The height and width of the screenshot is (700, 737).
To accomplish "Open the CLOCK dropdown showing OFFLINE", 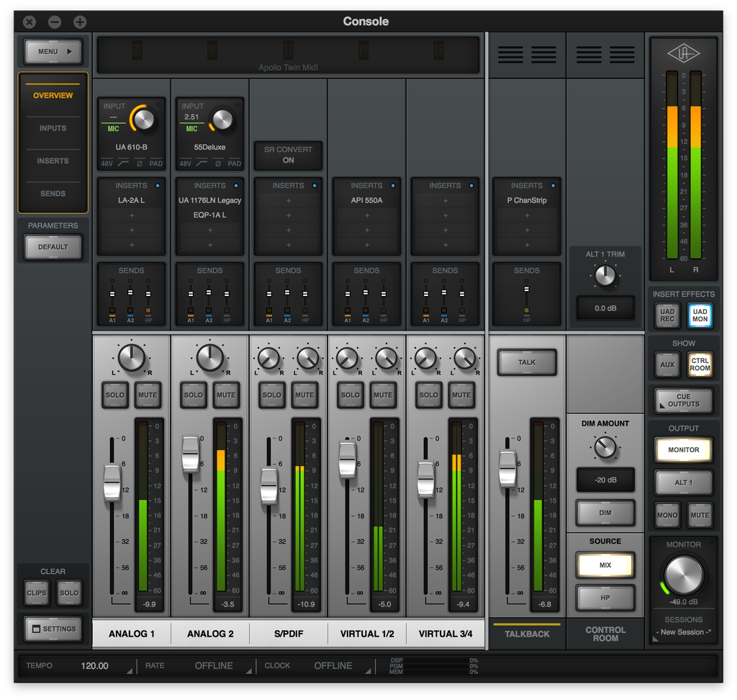I will [x=333, y=665].
